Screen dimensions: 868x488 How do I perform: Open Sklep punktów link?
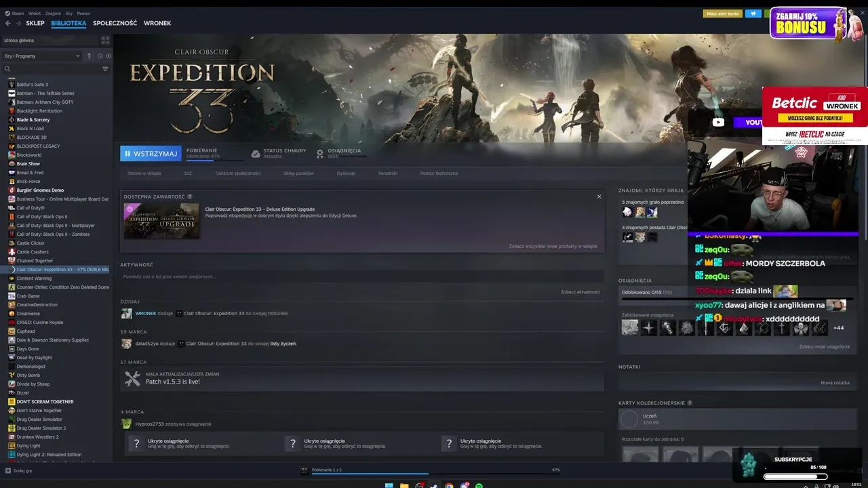point(298,174)
